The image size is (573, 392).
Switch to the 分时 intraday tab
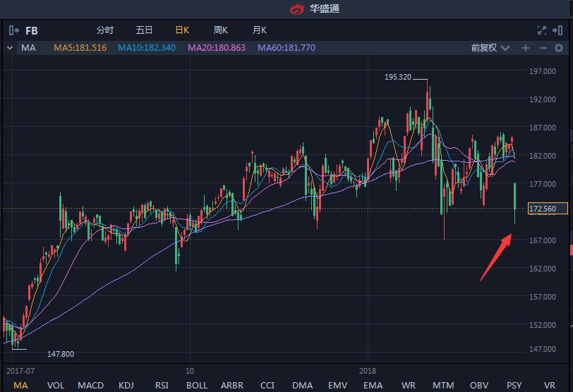coord(104,30)
